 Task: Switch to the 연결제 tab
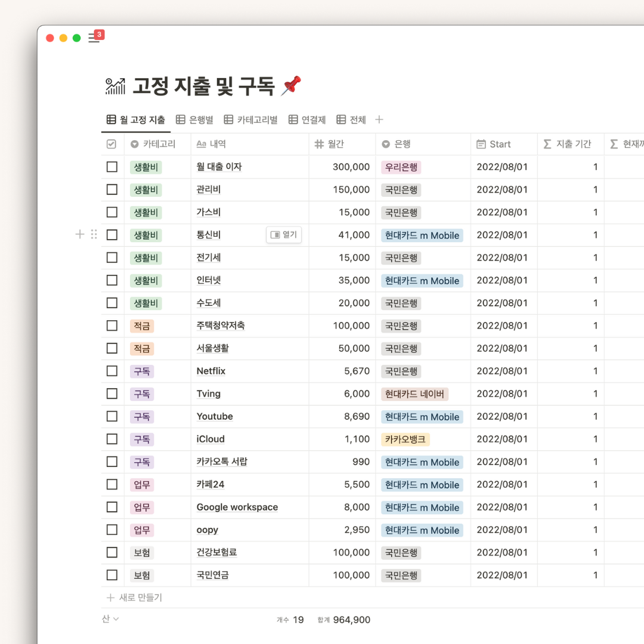point(307,120)
